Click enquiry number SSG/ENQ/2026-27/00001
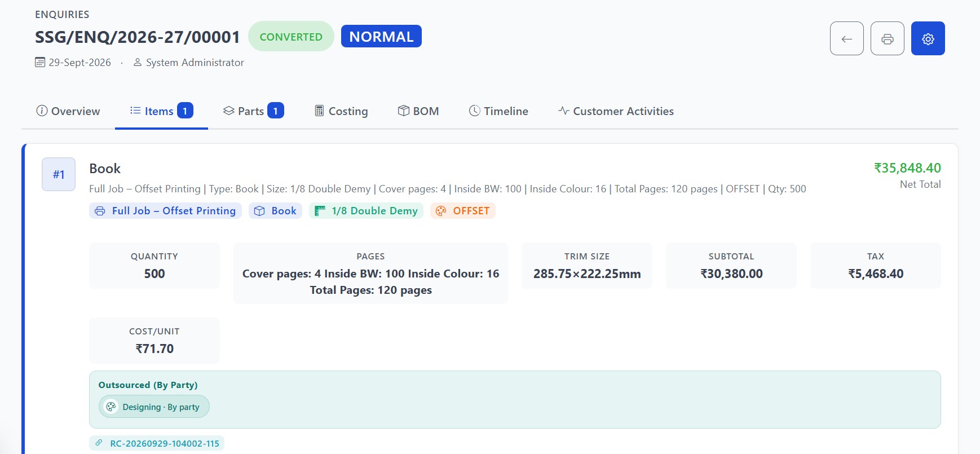980x454 pixels. click(138, 37)
